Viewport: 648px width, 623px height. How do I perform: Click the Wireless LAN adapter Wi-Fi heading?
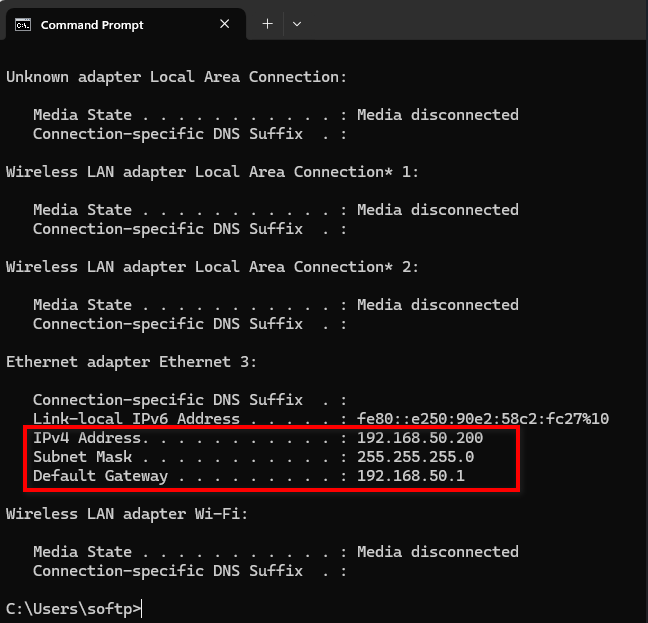point(127,514)
